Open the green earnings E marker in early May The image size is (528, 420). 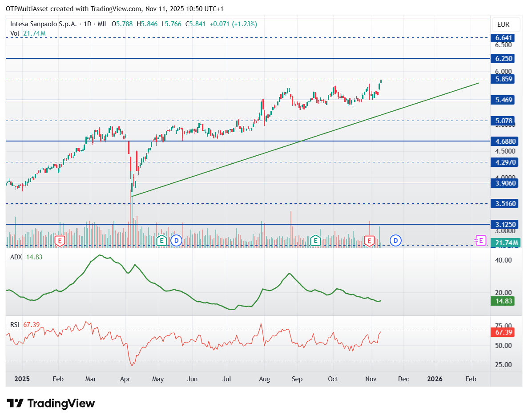(x=161, y=241)
